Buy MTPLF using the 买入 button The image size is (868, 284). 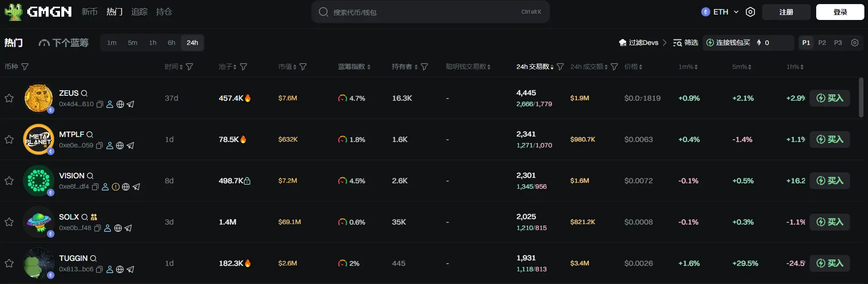(829, 139)
